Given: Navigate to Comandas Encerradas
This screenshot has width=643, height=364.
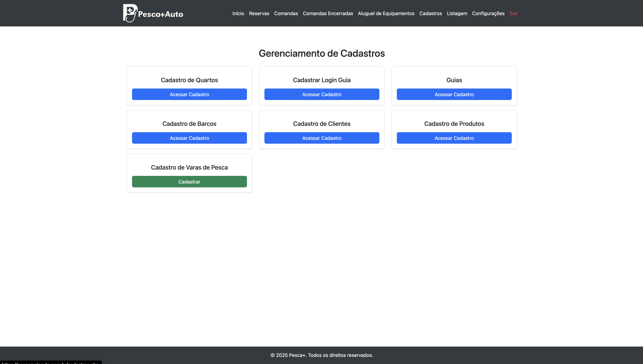Looking at the screenshot, I should (x=328, y=13).
